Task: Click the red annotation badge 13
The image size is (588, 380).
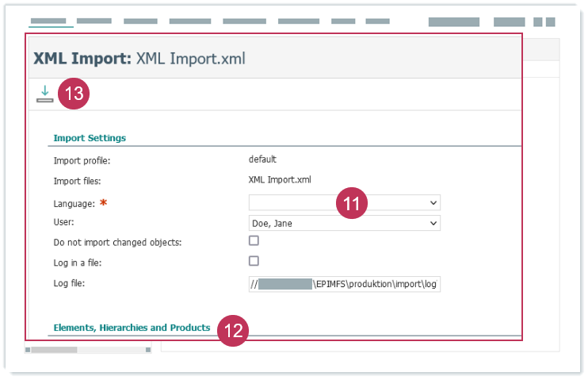Action: point(74,94)
